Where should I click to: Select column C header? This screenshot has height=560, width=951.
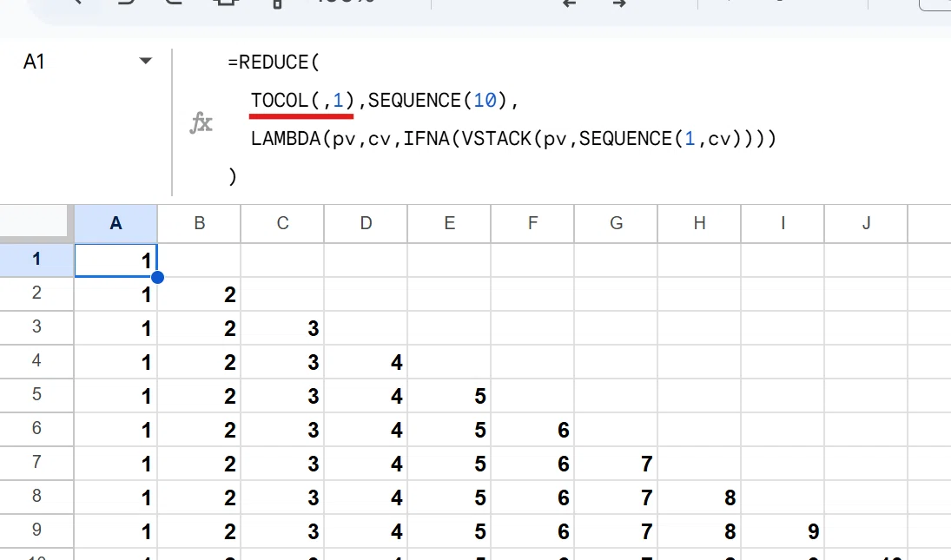click(282, 224)
